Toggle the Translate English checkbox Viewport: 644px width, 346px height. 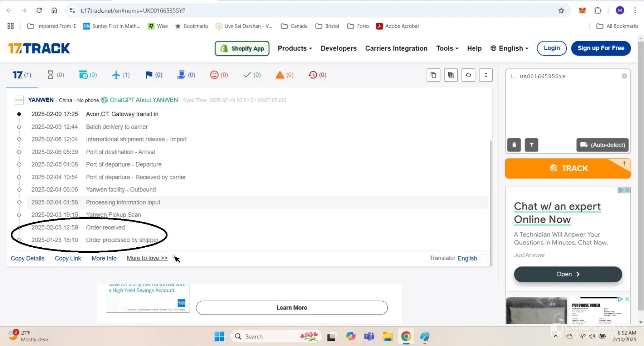pos(483,258)
